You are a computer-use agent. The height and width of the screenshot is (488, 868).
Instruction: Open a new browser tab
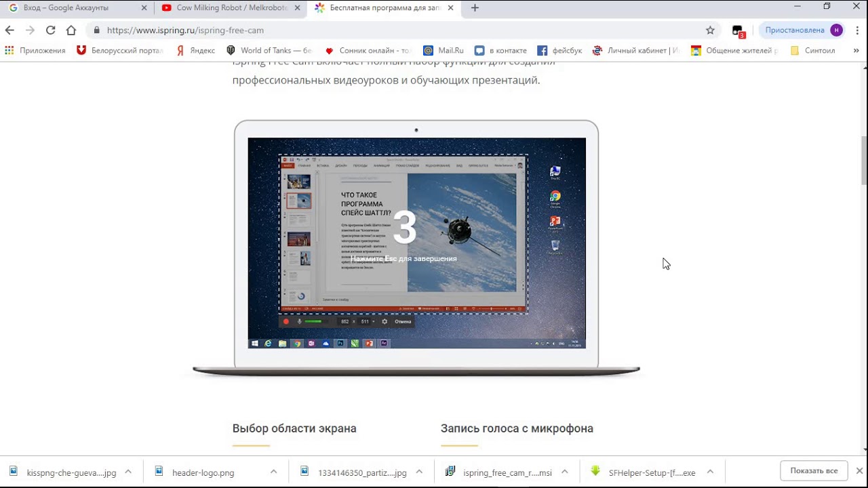[475, 8]
